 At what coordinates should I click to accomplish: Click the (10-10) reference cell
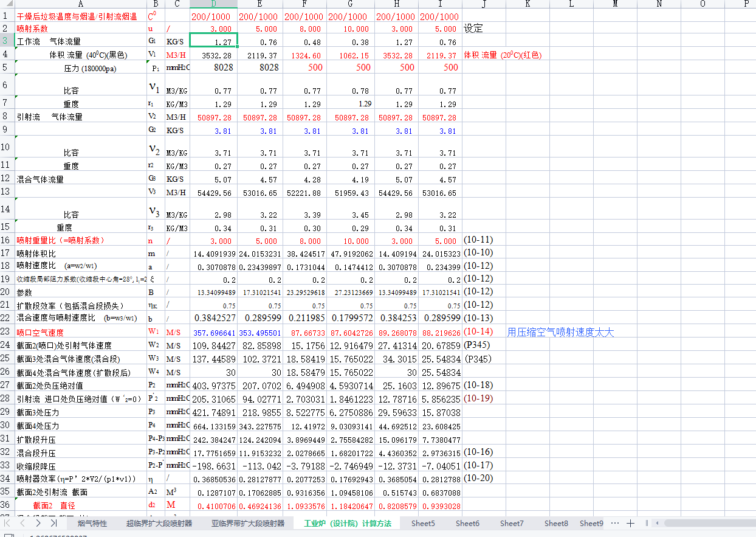pos(484,253)
